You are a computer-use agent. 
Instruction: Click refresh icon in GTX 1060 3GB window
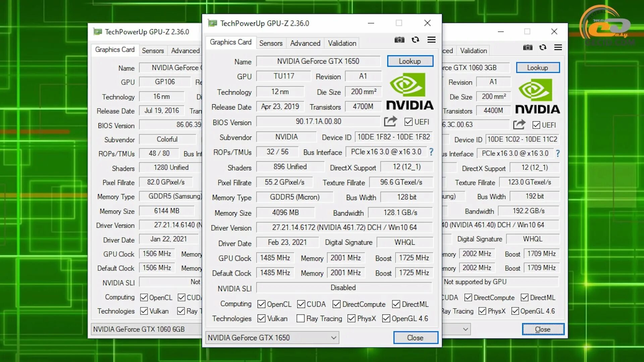[543, 48]
